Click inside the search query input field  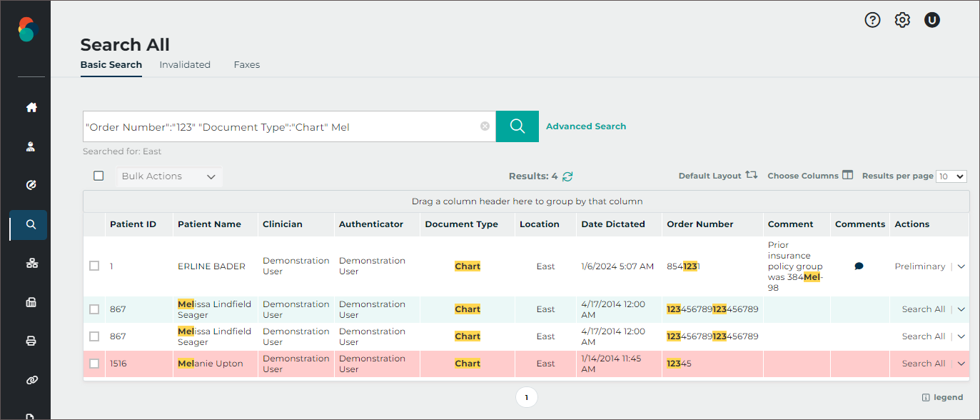tap(278, 126)
